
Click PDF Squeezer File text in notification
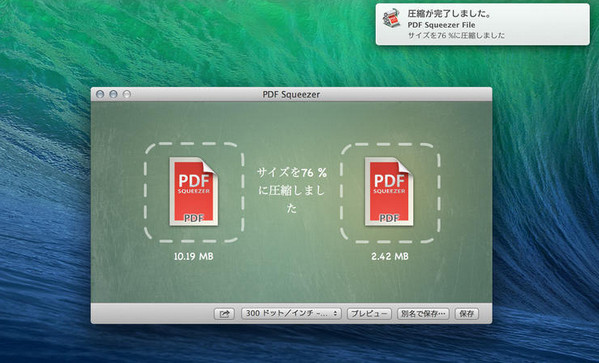click(441, 25)
